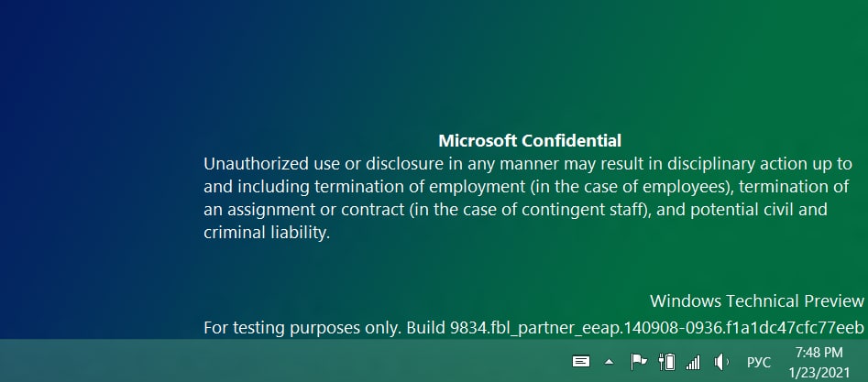Check the battery power plug icon
The width and height of the screenshot is (868, 382).
click(x=667, y=362)
